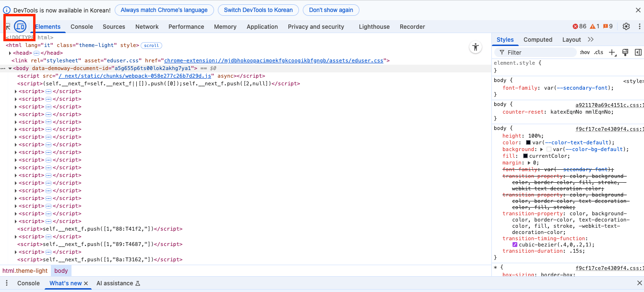Open the issues counter showing 9
644x292 pixels.
point(608,26)
